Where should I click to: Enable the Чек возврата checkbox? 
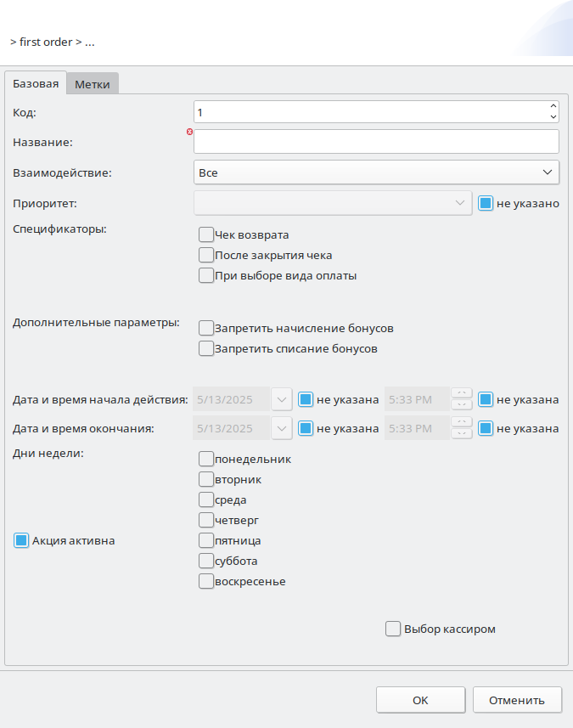(205, 234)
